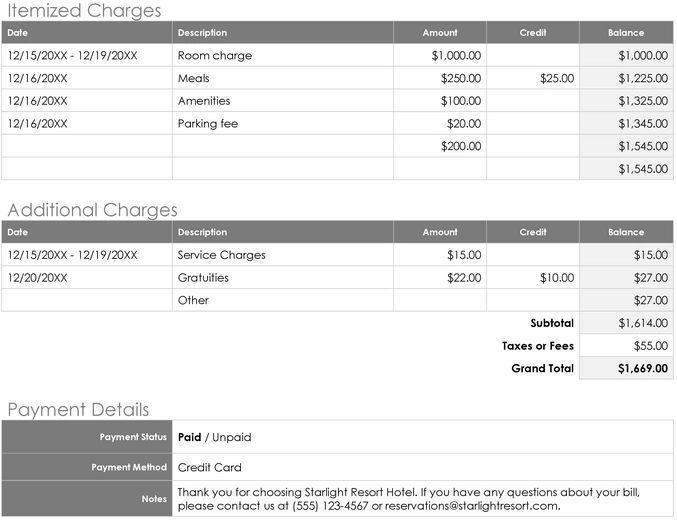
Task: Select the Payment Status label
Action: 133,437
